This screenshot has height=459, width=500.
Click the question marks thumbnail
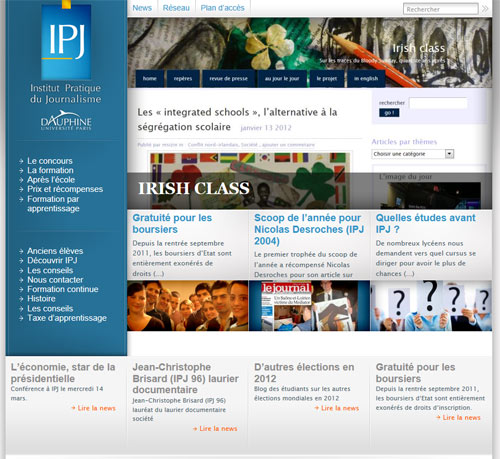click(431, 306)
